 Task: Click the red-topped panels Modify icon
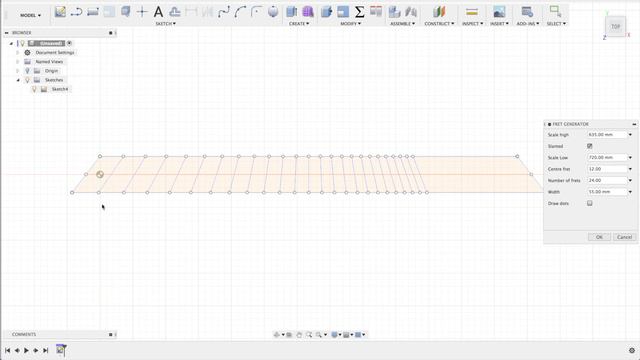click(376, 11)
